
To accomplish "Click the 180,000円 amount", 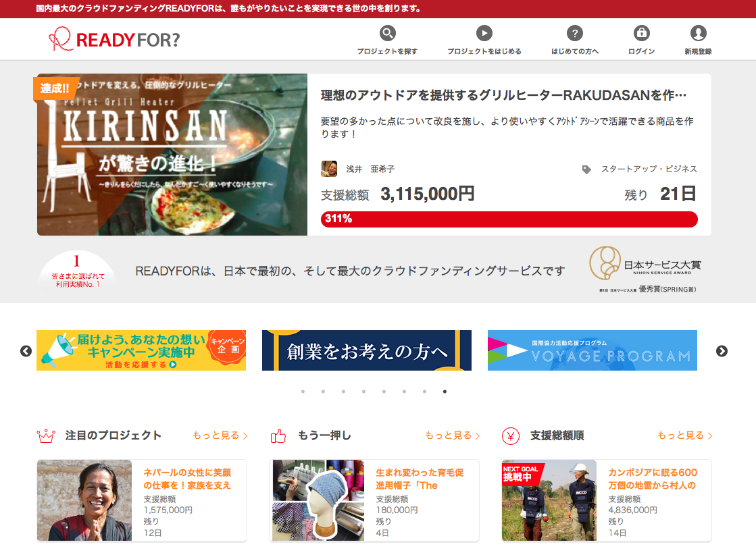I will tap(397, 510).
